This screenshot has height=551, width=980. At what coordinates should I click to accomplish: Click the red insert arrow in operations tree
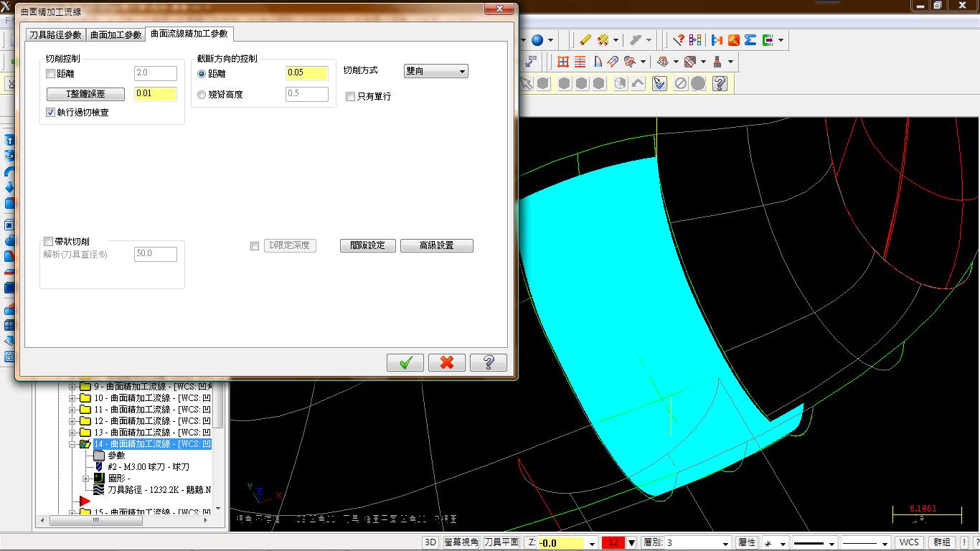[x=85, y=501]
